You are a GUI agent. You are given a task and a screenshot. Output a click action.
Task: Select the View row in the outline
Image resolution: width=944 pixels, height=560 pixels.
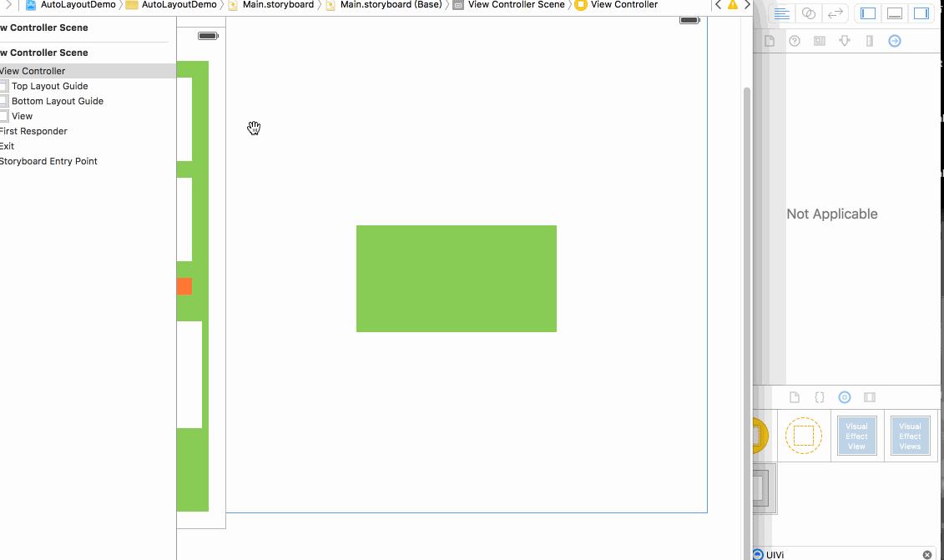pos(88,116)
